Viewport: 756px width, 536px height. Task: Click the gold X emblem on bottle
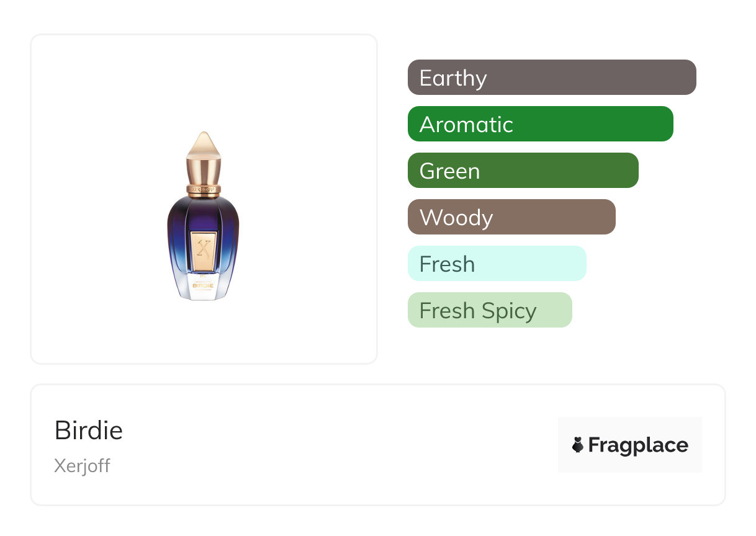(203, 249)
